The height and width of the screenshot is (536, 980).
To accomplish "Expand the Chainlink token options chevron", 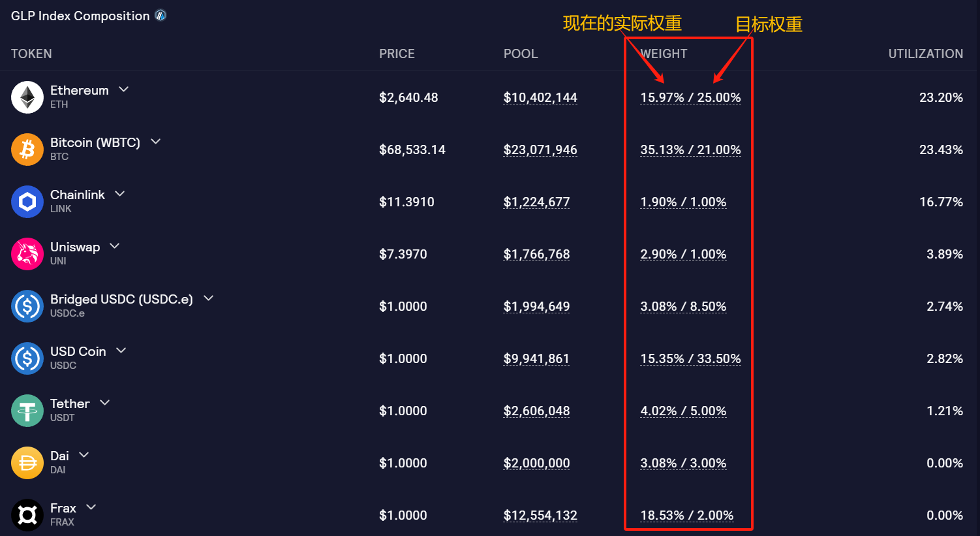I will coord(120,194).
